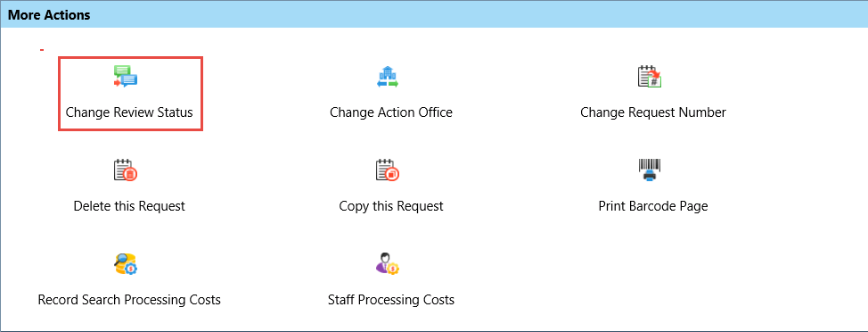Choose the Delete this Request label

[129, 206]
